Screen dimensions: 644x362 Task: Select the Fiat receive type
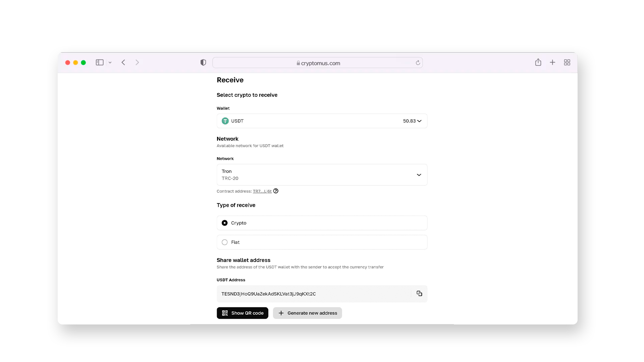click(225, 242)
